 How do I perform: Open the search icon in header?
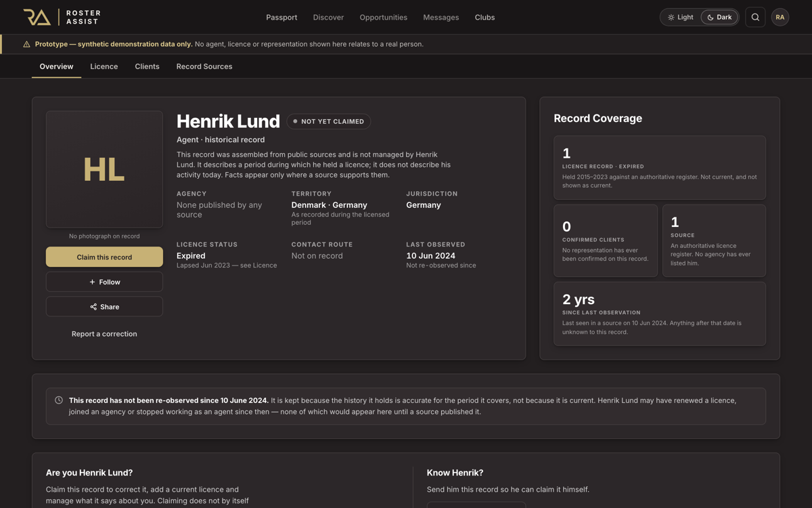pos(755,18)
